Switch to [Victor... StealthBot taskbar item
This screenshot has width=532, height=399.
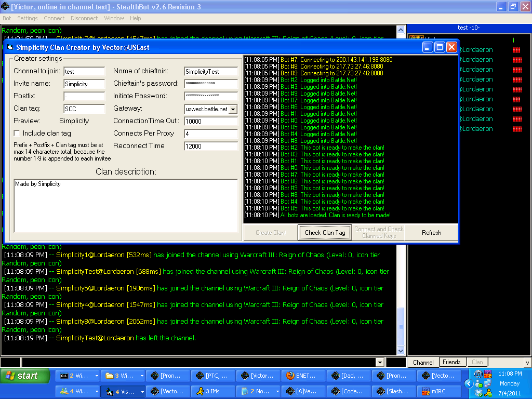coord(259,376)
